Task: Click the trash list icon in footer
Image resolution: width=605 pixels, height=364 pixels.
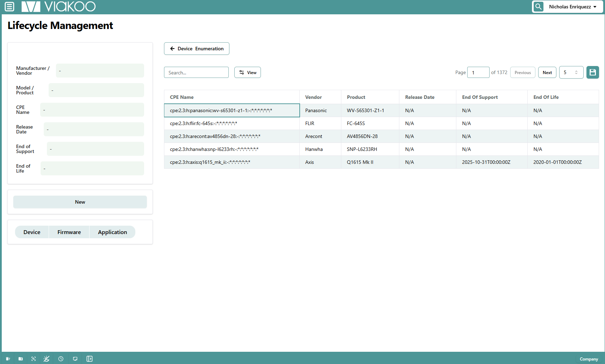Action: (8, 359)
